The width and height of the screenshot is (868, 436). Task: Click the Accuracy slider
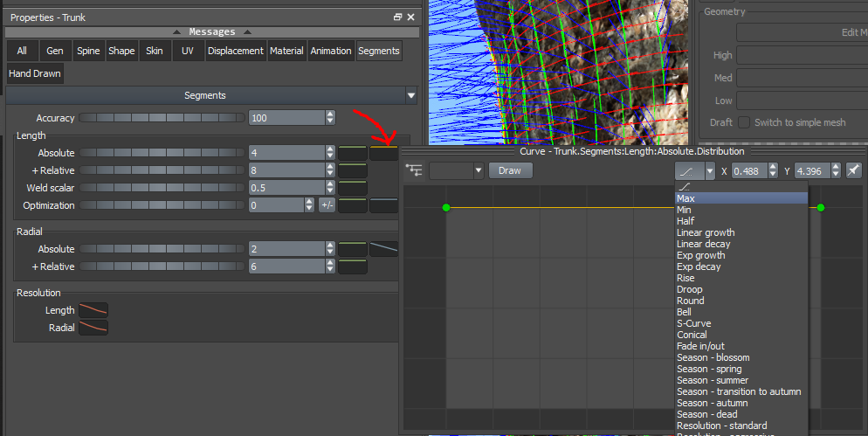[162, 118]
